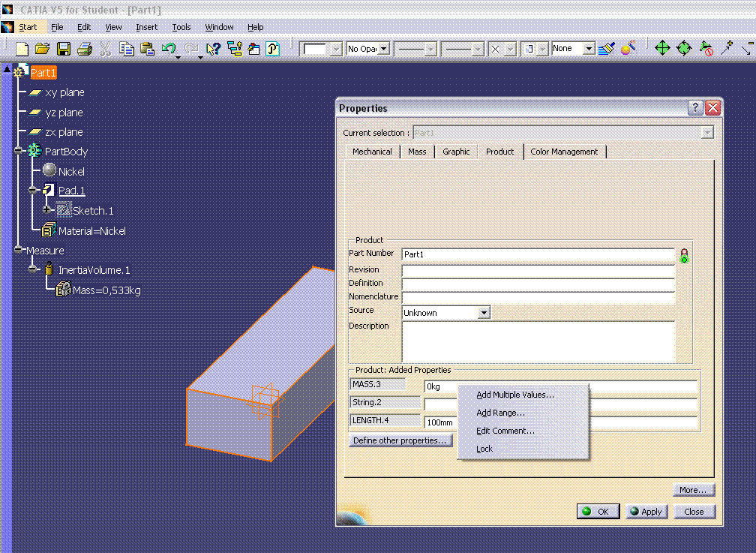The image size is (756, 553).
Task: Click the Painter brush icon
Action: click(x=607, y=48)
